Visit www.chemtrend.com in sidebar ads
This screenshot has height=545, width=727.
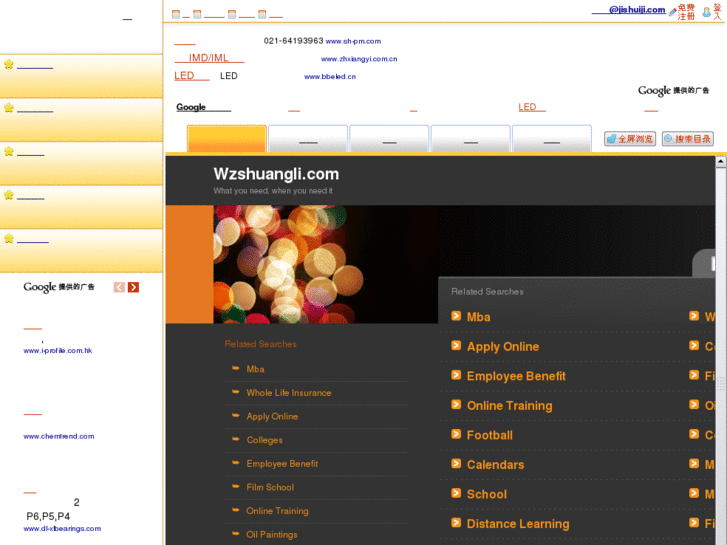[x=59, y=436]
